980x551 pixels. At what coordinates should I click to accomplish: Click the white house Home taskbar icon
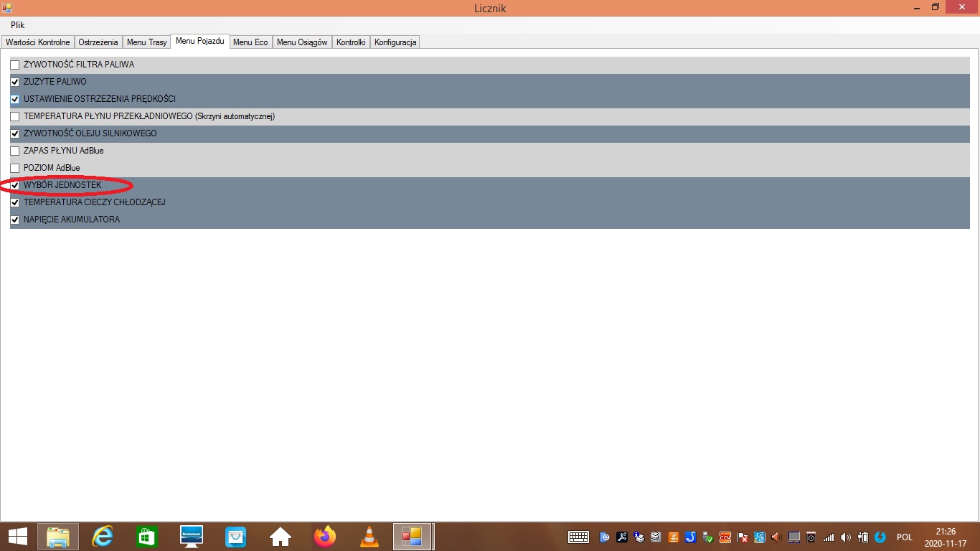(280, 537)
